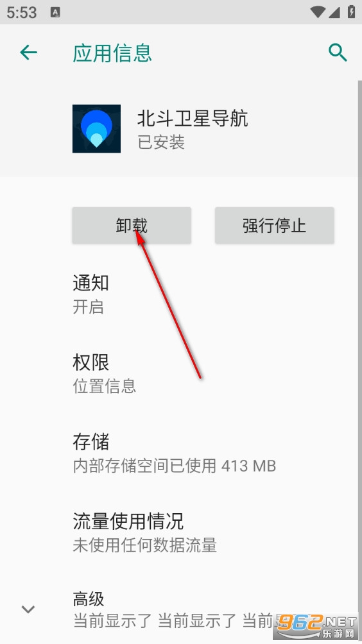Click the 卸载 uninstall button
This screenshot has width=362, height=644.
click(132, 226)
